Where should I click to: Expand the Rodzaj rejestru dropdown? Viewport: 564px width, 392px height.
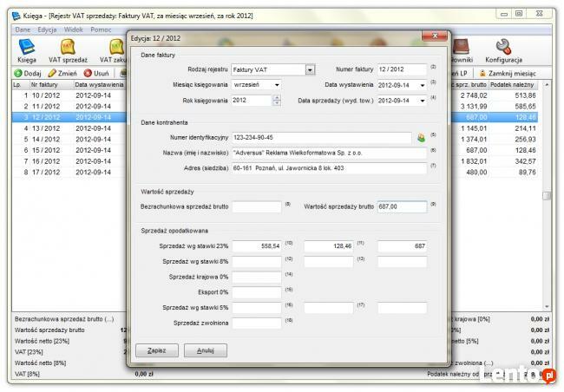(x=310, y=69)
